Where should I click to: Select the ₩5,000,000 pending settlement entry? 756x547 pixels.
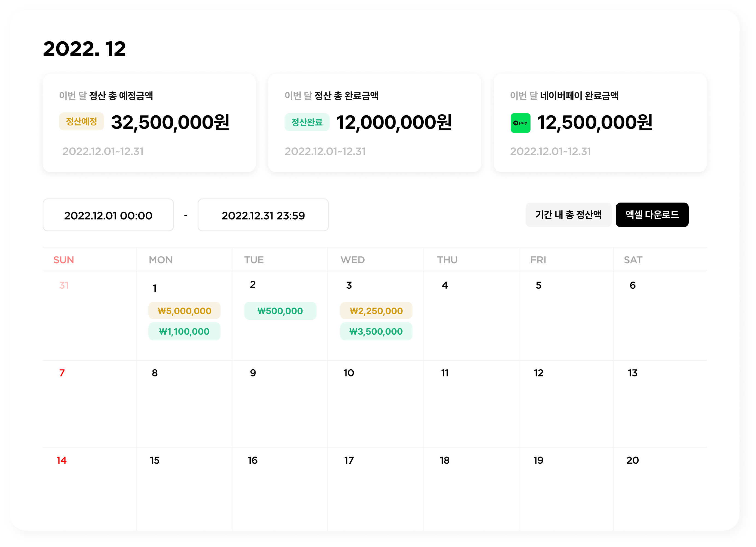coord(184,311)
